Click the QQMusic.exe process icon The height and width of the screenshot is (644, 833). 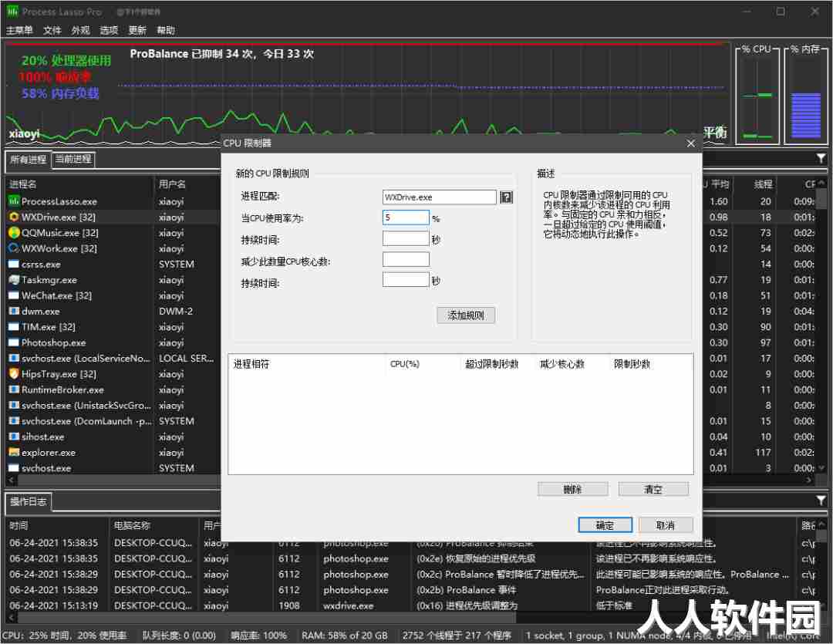13,232
